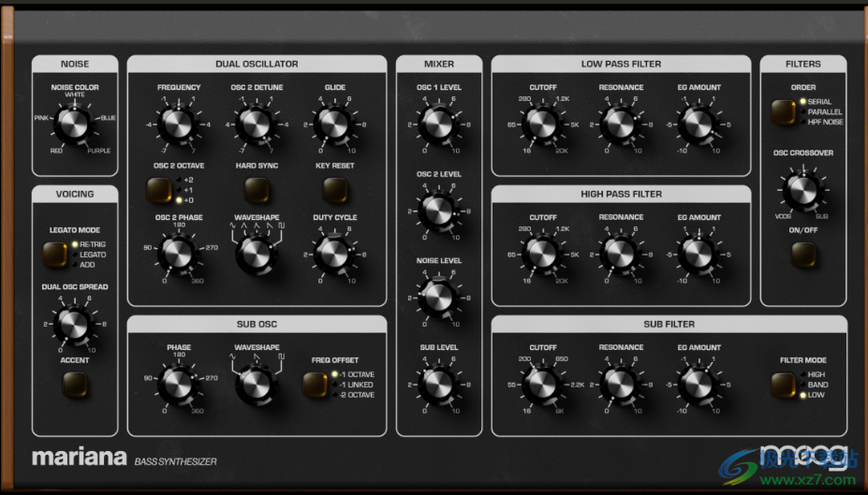Click the High Pass Filter Cutoff knob

[542, 255]
